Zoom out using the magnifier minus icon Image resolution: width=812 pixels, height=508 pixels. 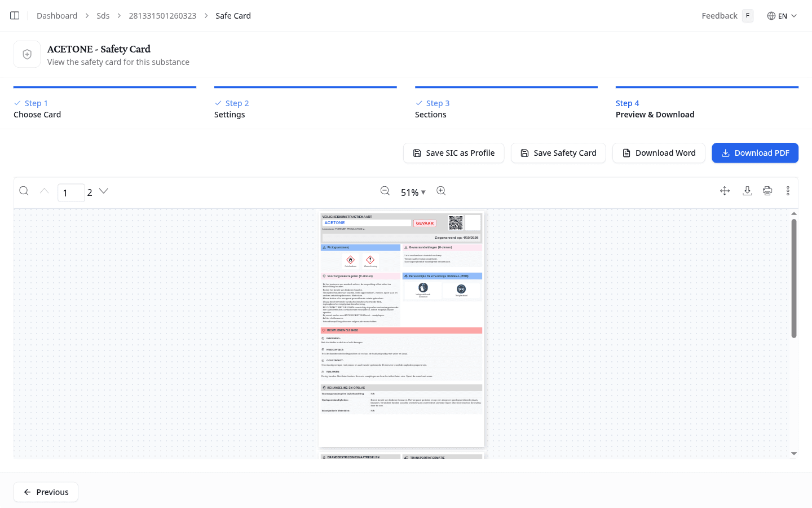point(385,191)
